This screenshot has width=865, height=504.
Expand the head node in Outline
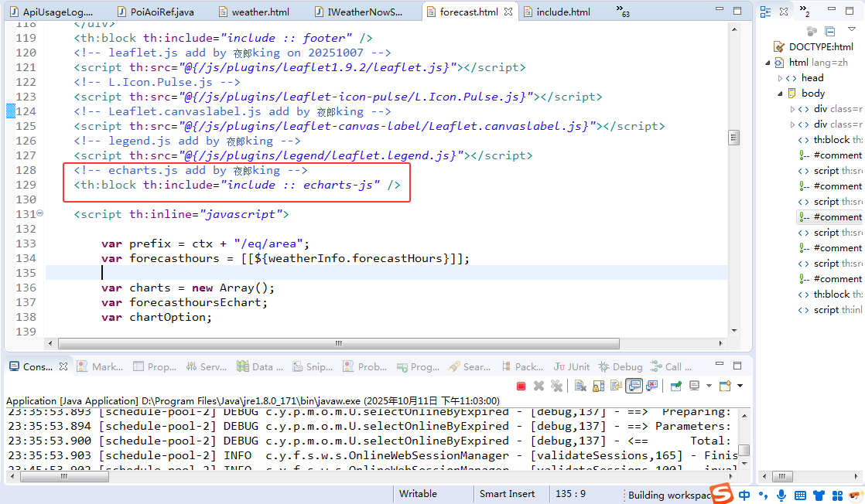pos(780,78)
